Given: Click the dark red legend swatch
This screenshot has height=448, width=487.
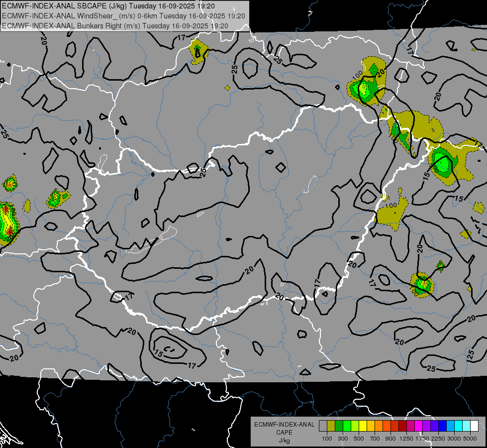Looking at the screenshot, I should click(402, 426).
